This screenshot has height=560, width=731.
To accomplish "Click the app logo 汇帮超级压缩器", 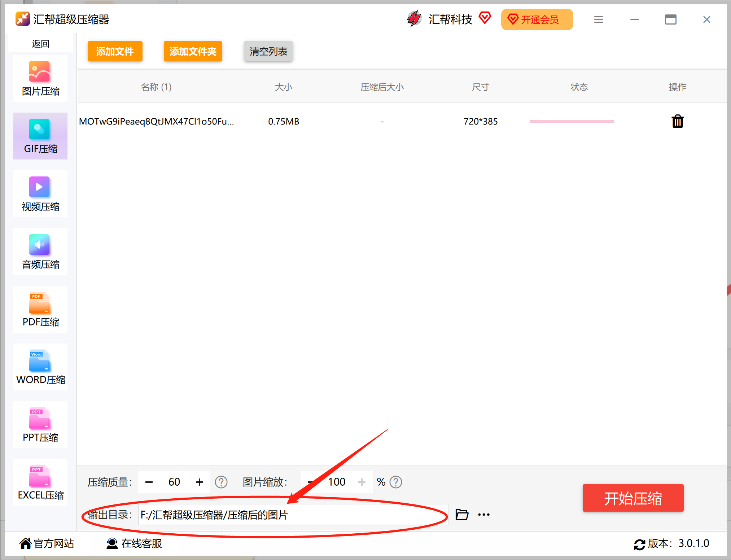I will (x=23, y=19).
